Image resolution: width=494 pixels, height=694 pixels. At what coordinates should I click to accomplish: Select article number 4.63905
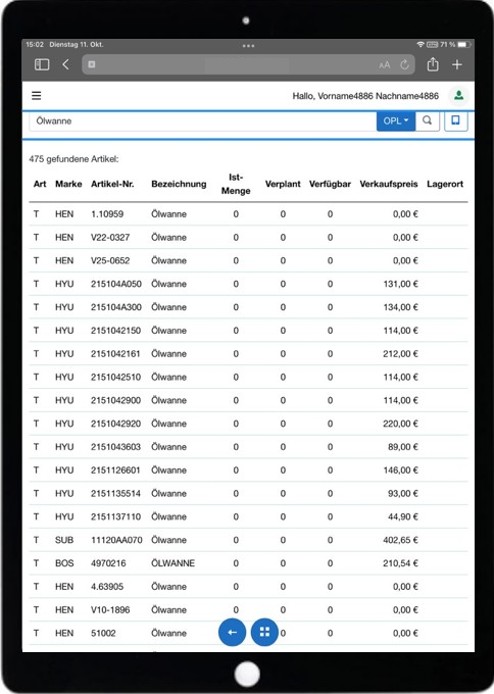(x=107, y=587)
